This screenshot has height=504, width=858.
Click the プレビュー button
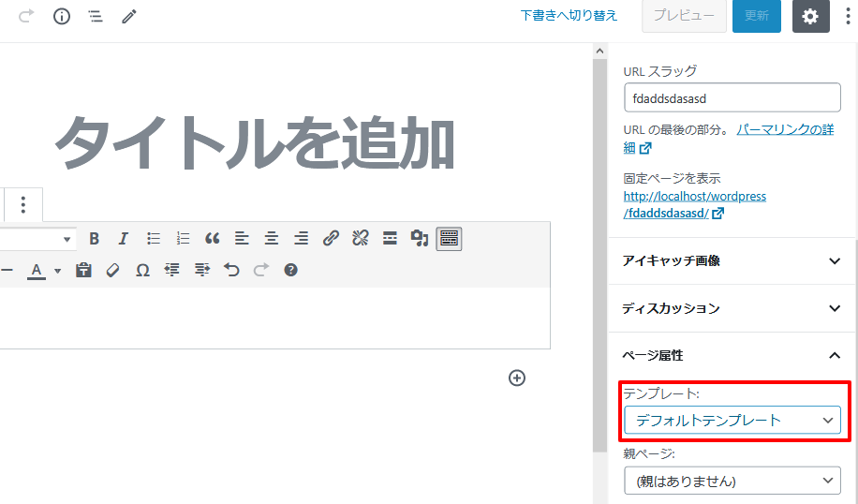pyautogui.click(x=684, y=16)
